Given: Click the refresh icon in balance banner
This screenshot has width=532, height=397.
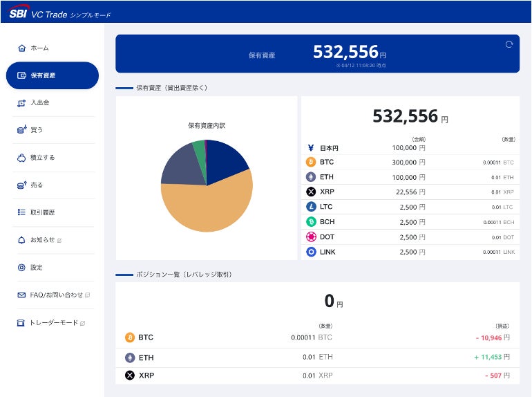Looking at the screenshot, I should click(x=509, y=44).
